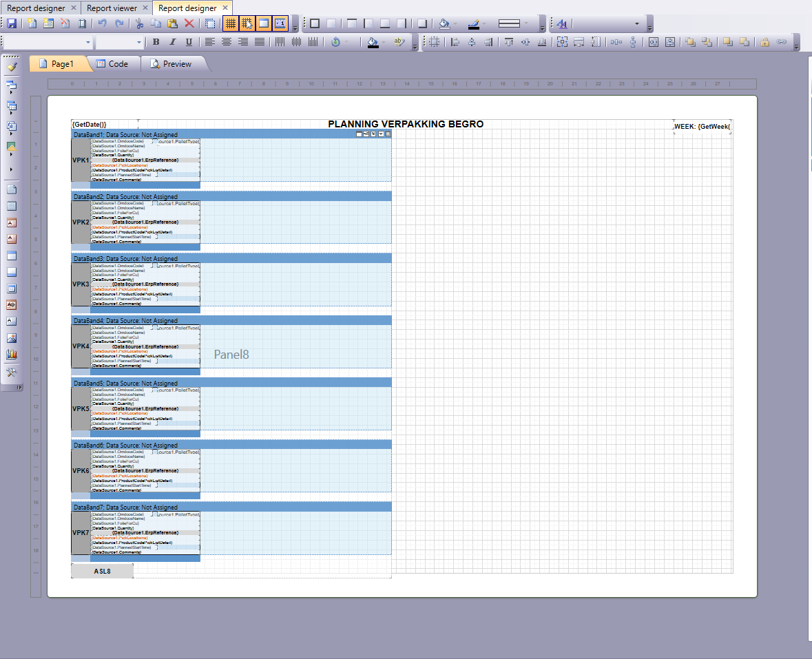Align components to top edge
The width and height of the screenshot is (812, 659).
[509, 42]
